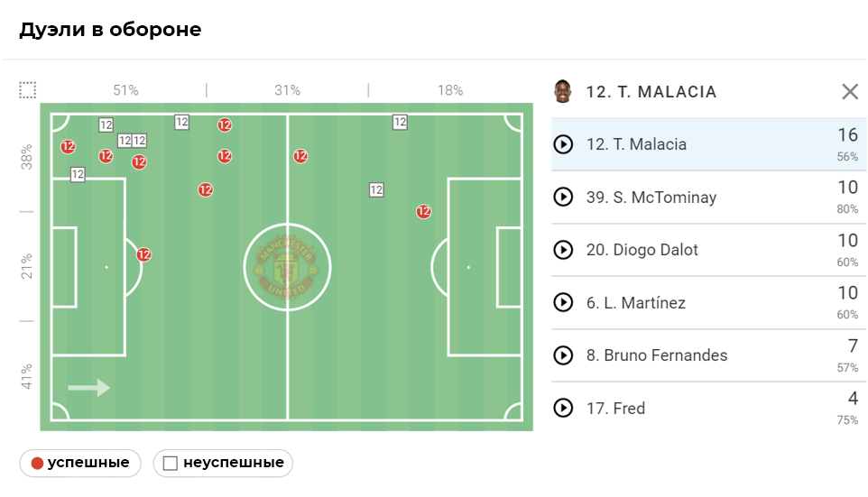Click the 38% left flank zone label
The height and width of the screenshot is (497, 868).
pyautogui.click(x=27, y=157)
